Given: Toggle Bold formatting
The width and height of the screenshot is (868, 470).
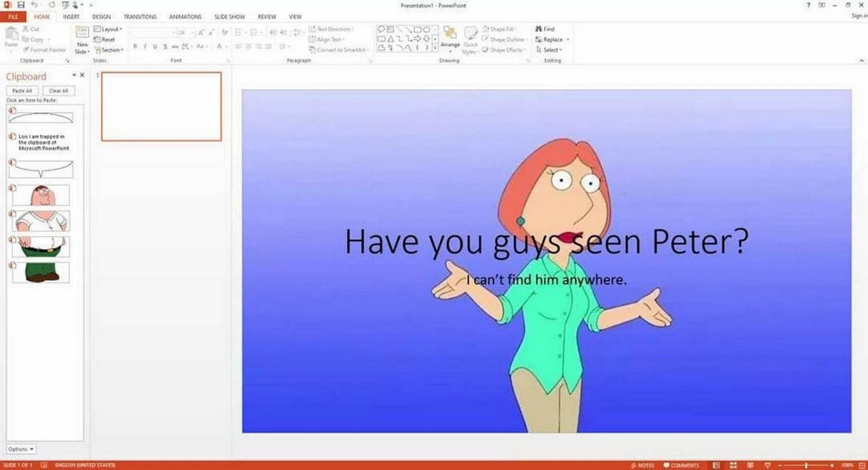Looking at the screenshot, I should 135,46.
